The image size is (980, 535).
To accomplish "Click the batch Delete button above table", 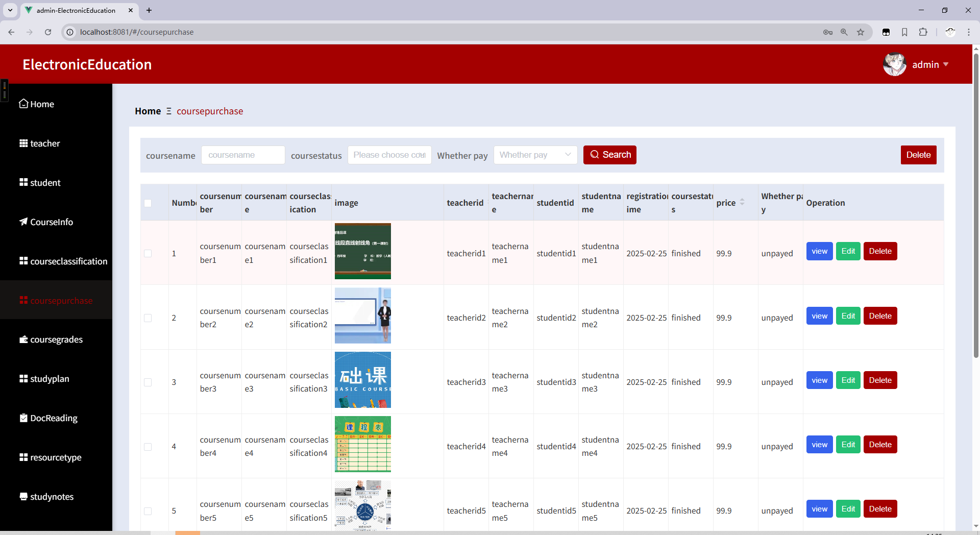I will 919,155.
